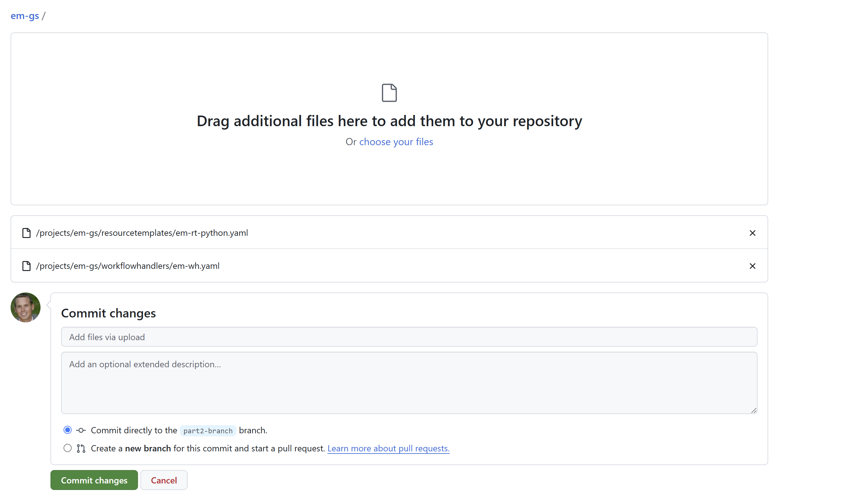Click the git commit icon by the direct commit option

pyautogui.click(x=81, y=430)
